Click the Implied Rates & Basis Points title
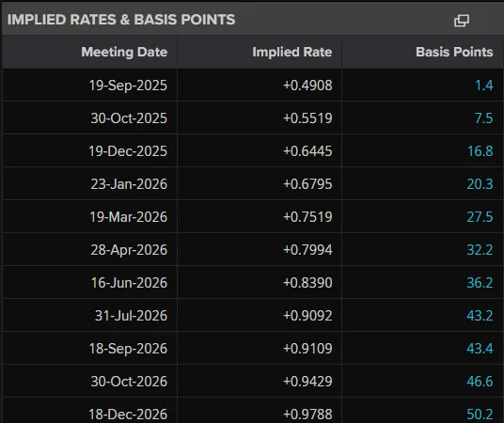The image size is (504, 423). tap(121, 20)
